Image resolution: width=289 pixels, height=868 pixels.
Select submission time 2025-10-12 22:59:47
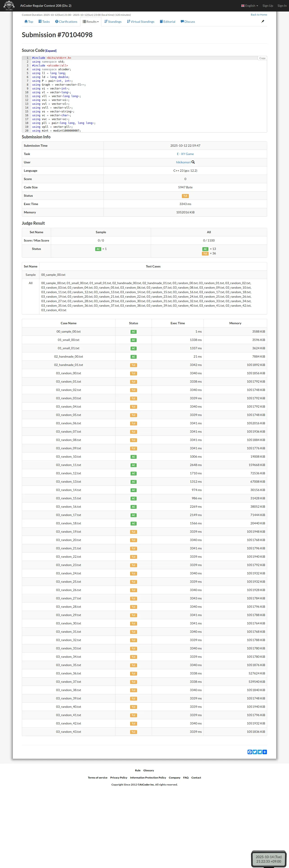185,146
